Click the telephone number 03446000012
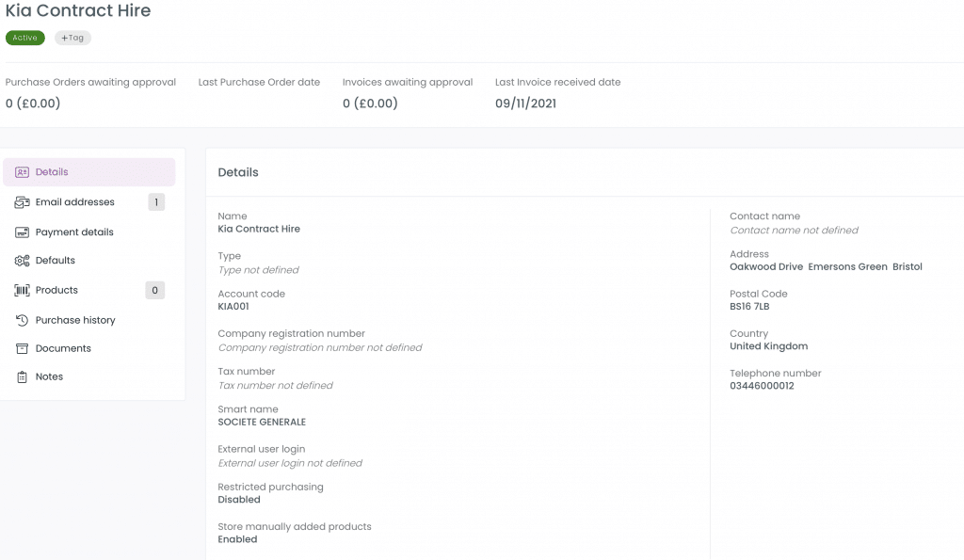 click(762, 386)
